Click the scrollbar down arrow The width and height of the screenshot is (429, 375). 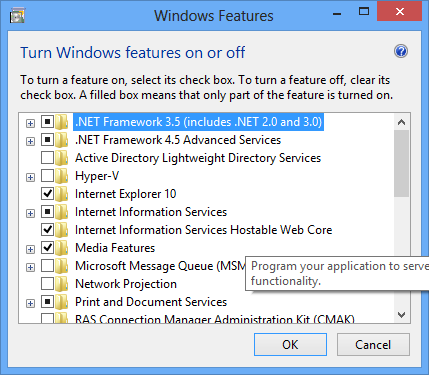pyautogui.click(x=402, y=314)
